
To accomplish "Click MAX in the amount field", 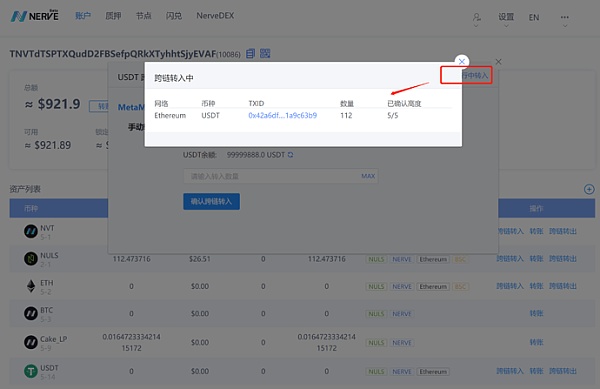I will click(368, 176).
